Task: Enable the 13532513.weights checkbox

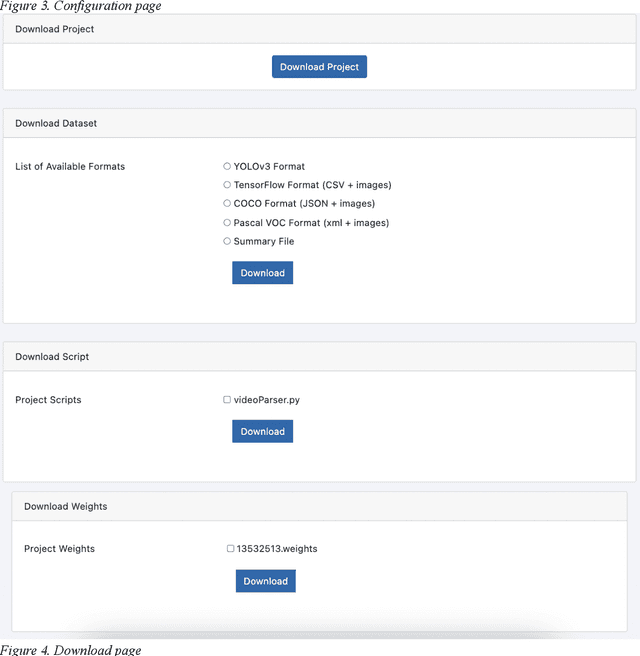Action: [230, 549]
